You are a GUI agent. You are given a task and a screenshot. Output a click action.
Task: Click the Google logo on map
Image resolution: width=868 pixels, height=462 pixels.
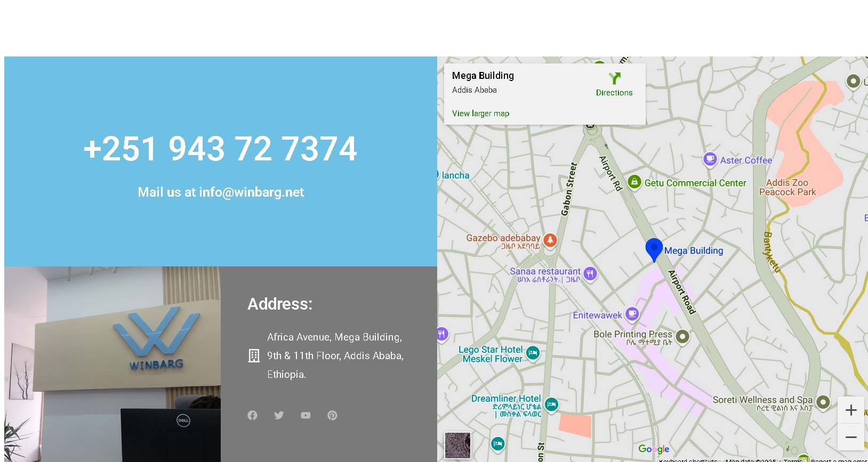point(654,449)
